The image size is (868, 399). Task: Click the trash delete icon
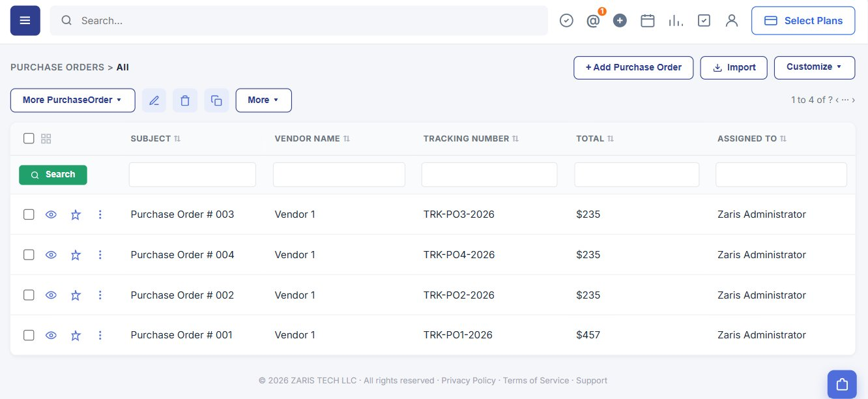[185, 100]
